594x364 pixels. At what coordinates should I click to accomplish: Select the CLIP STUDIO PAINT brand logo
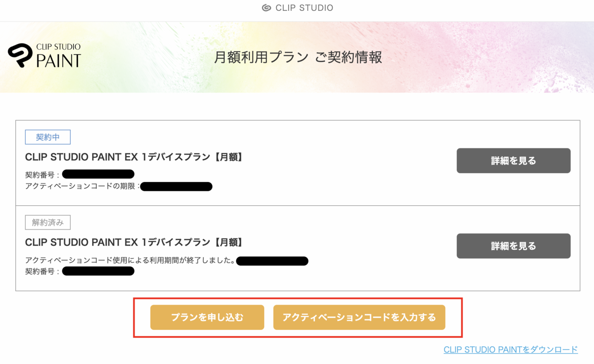(45, 54)
